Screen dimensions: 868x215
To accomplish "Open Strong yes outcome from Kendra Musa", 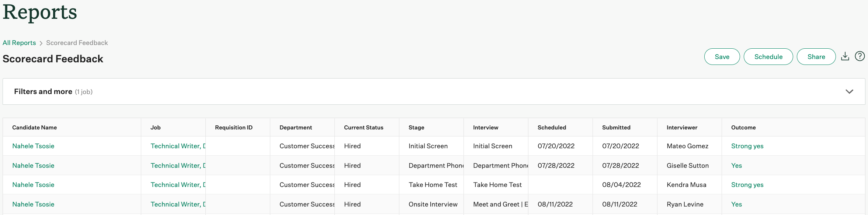I will pos(747,185).
